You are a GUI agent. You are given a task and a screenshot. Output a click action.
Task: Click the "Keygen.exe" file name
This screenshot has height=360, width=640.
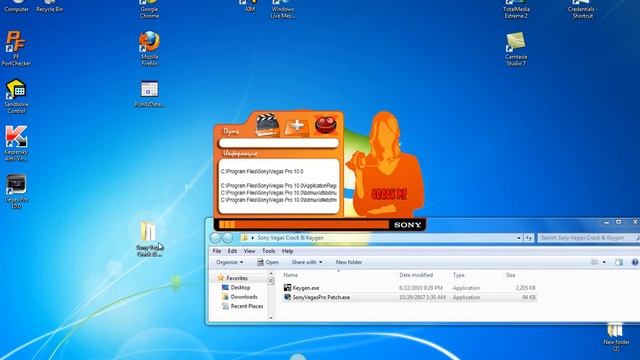point(306,288)
